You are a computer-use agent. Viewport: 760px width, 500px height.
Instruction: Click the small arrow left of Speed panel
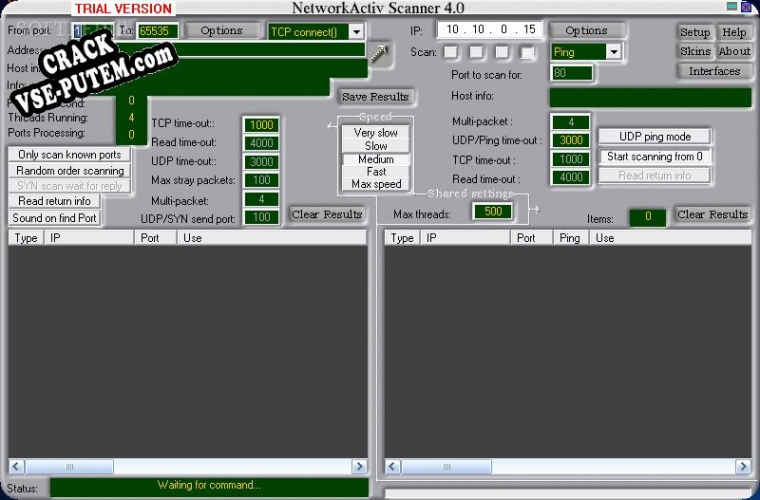coord(332,126)
